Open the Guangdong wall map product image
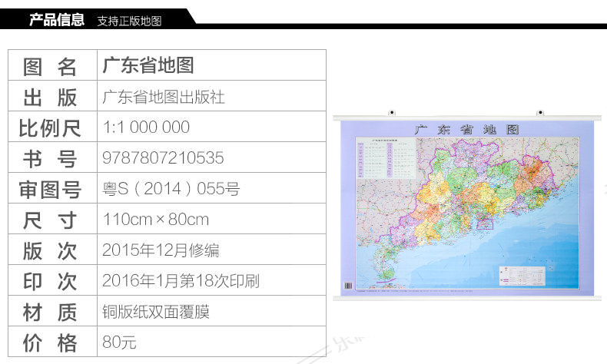This screenshot has height=364, width=607. [467, 206]
